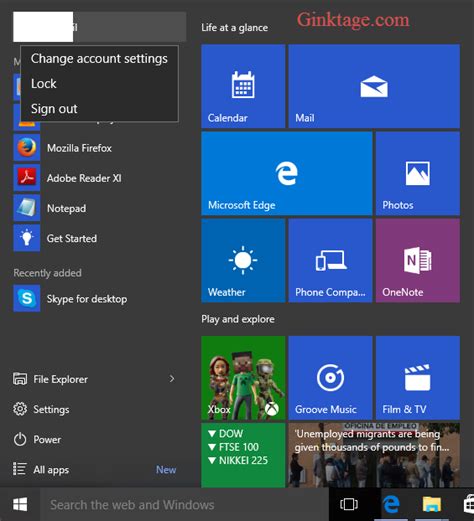This screenshot has width=474, height=521.
Task: Click the Notepad icon
Action: coord(27,208)
